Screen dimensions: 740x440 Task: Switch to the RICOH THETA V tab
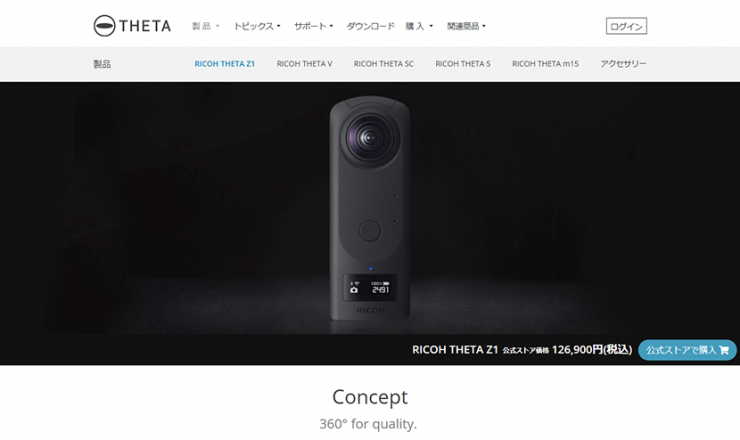tap(304, 64)
